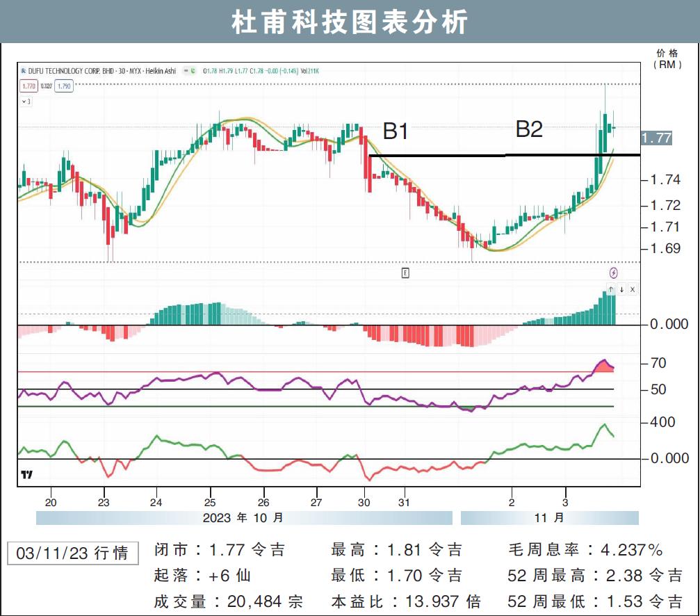
Task: Click the 闭市 1.77 令吉 closing price
Action: click(219, 550)
